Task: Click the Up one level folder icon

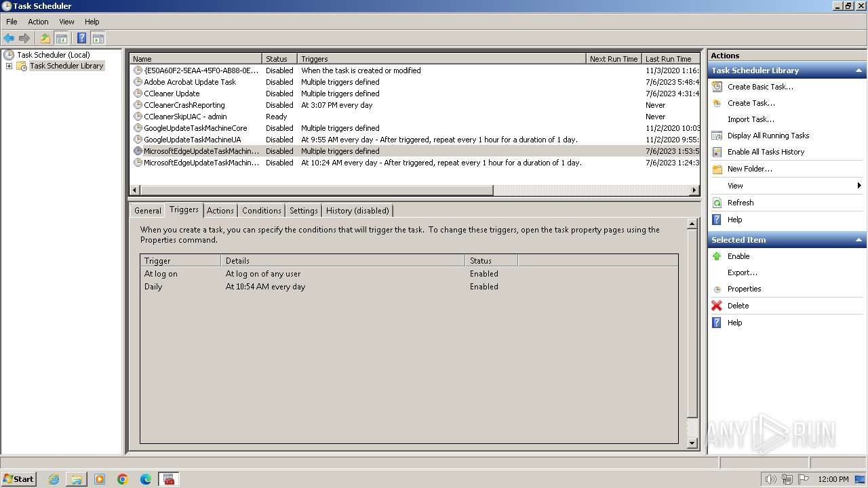Action: coord(45,39)
